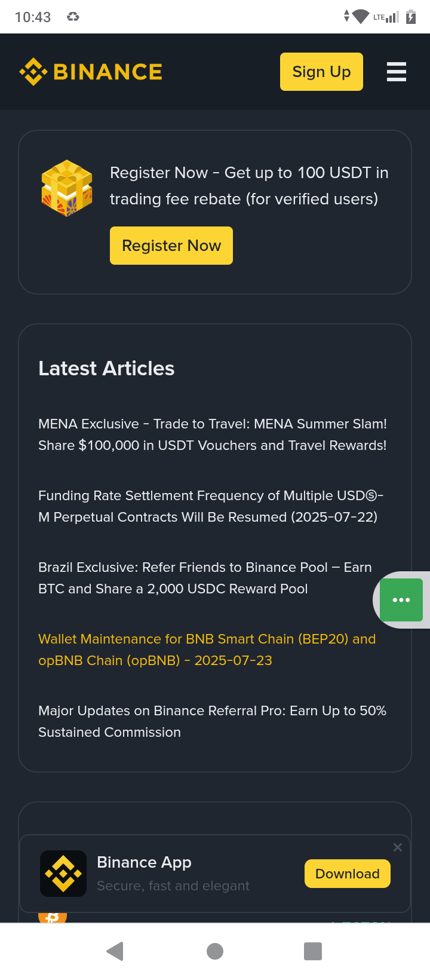Viewport: 430px width, 980px height.
Task: Tap the Android home navigation button
Action: (215, 951)
